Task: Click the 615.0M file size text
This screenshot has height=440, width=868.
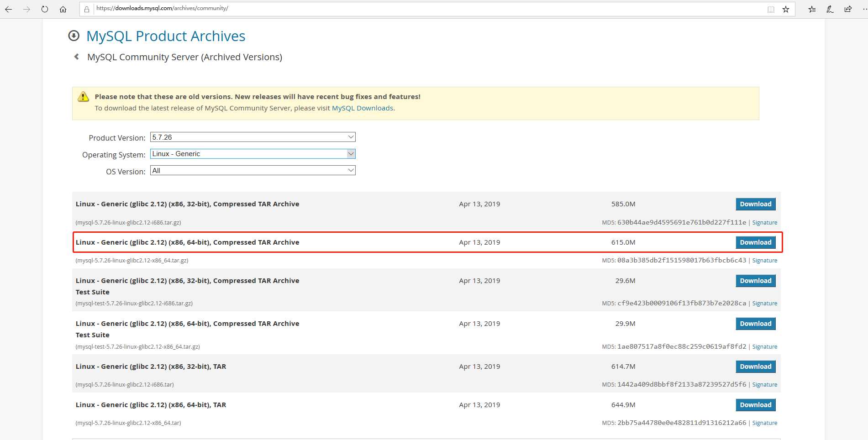Action: pos(623,242)
